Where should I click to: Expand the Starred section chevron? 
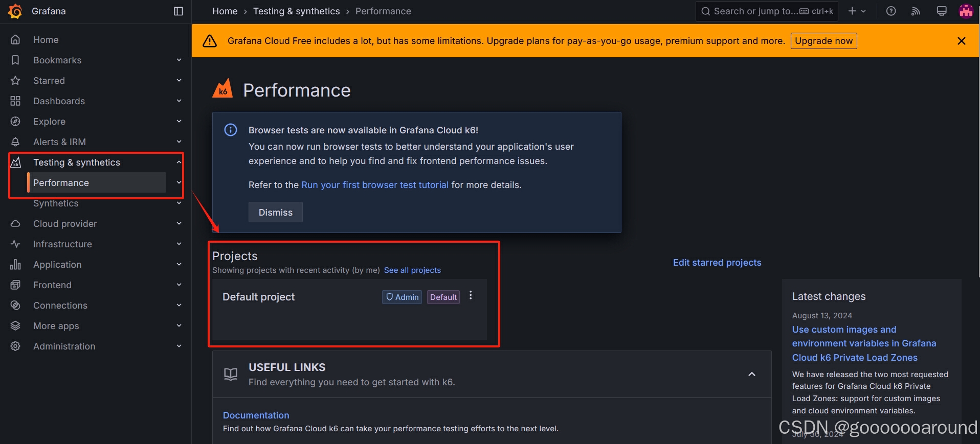coord(179,80)
